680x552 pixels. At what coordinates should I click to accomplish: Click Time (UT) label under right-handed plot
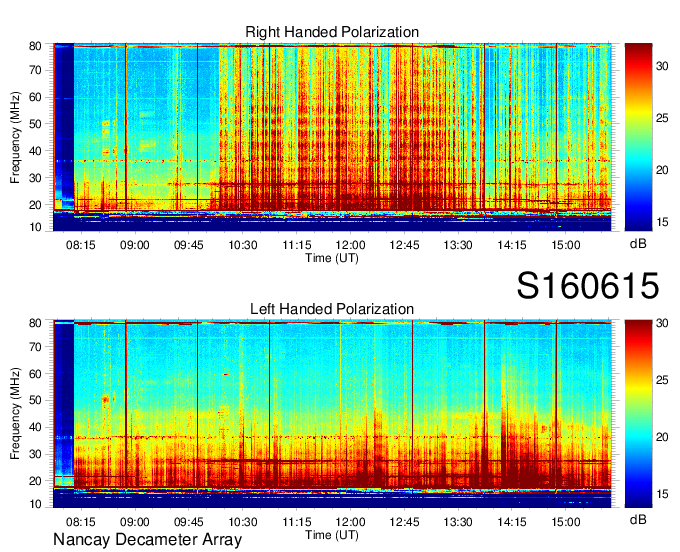click(x=332, y=258)
